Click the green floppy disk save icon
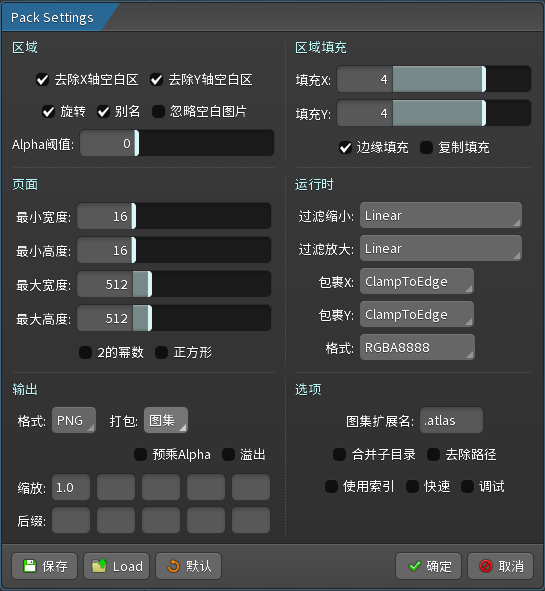The height and width of the screenshot is (591, 545). point(29,566)
